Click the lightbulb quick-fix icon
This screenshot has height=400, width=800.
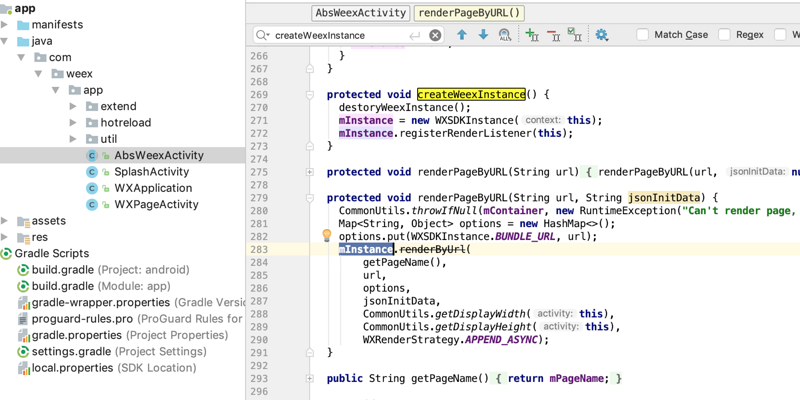click(x=327, y=235)
